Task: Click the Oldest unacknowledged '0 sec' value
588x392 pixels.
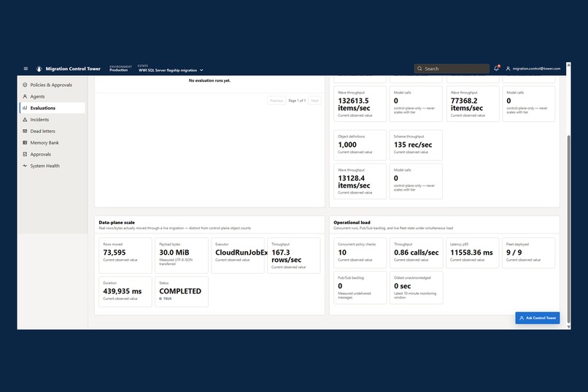Action: [403, 286]
